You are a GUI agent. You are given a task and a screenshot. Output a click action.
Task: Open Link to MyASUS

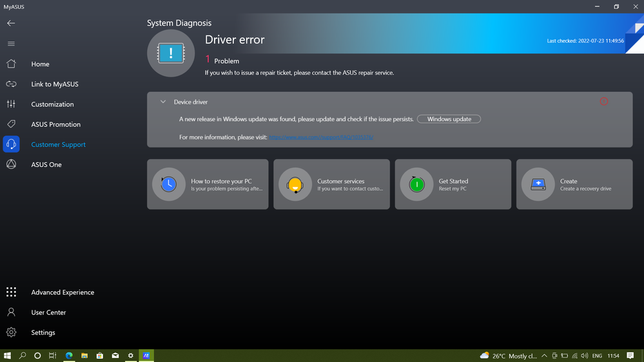pos(55,84)
